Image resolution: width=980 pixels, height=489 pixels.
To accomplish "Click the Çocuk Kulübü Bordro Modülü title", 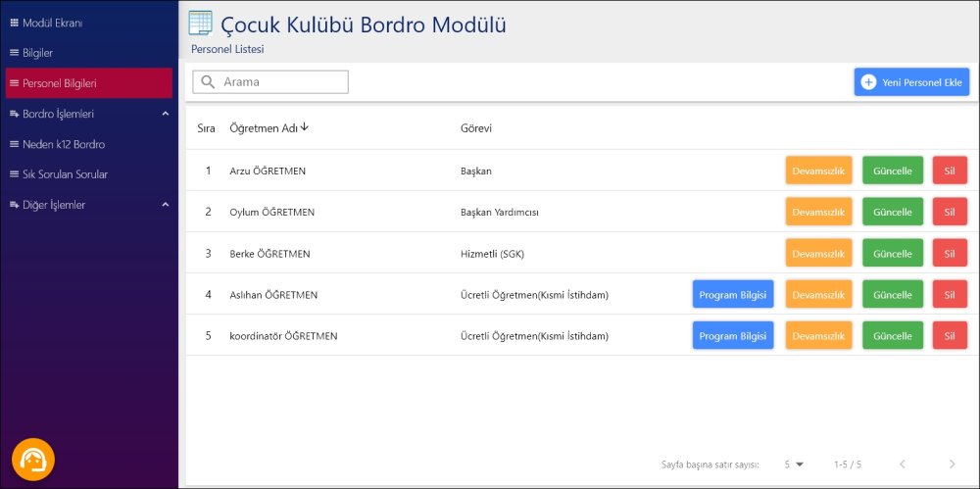I will [364, 24].
